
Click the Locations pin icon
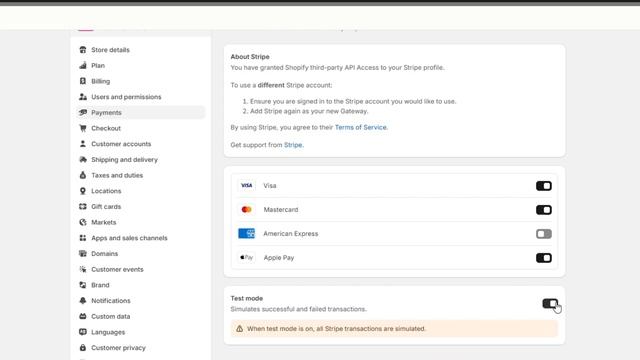coord(83,191)
